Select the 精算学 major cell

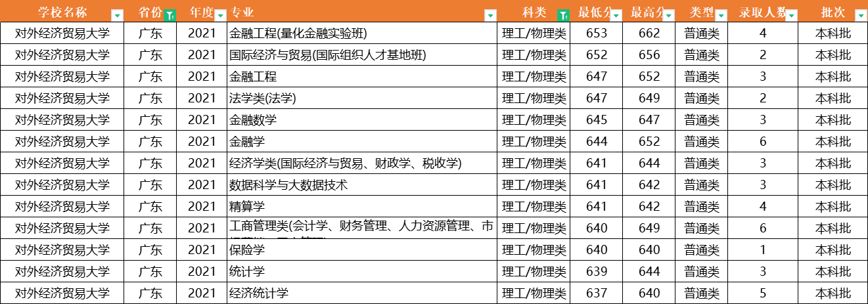pyautogui.click(x=362, y=207)
